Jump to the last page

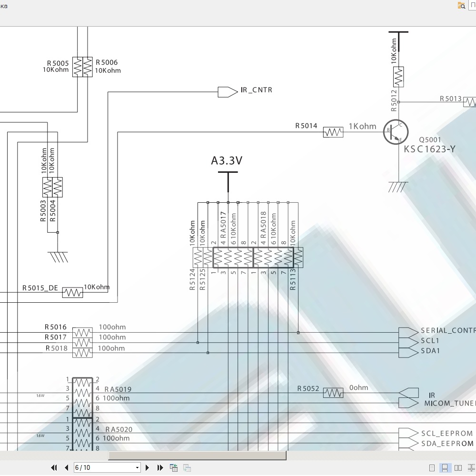pyautogui.click(x=160, y=468)
